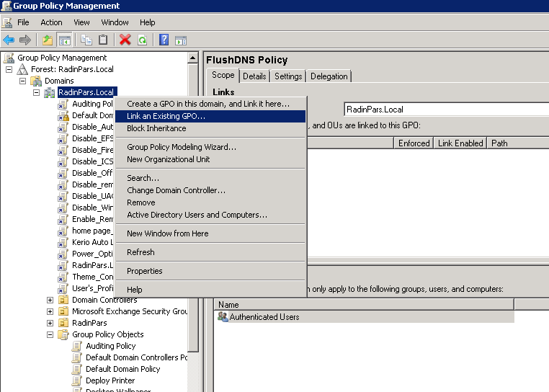Viewport: 549px width, 392px height.
Task: Click the Back arrow toolbar icon
Action: tap(9, 40)
